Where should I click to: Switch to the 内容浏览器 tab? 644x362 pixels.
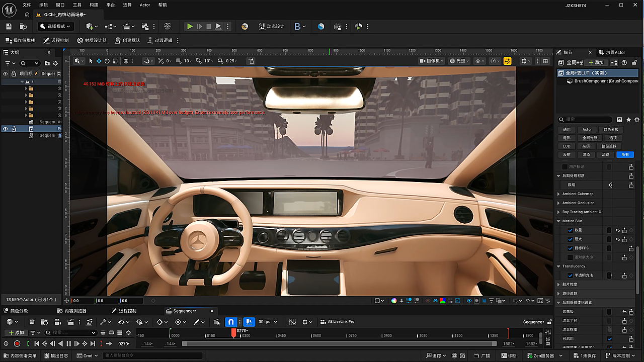pyautogui.click(x=72, y=311)
